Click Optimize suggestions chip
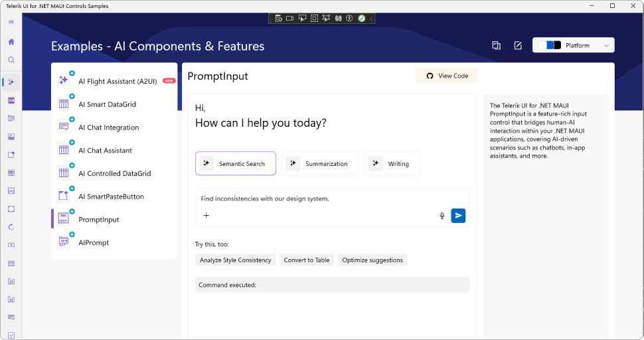 372,260
